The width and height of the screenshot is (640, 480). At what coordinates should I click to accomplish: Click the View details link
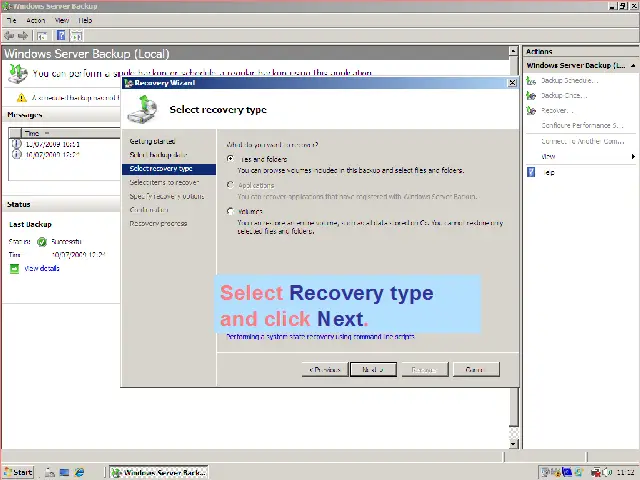click(42, 269)
